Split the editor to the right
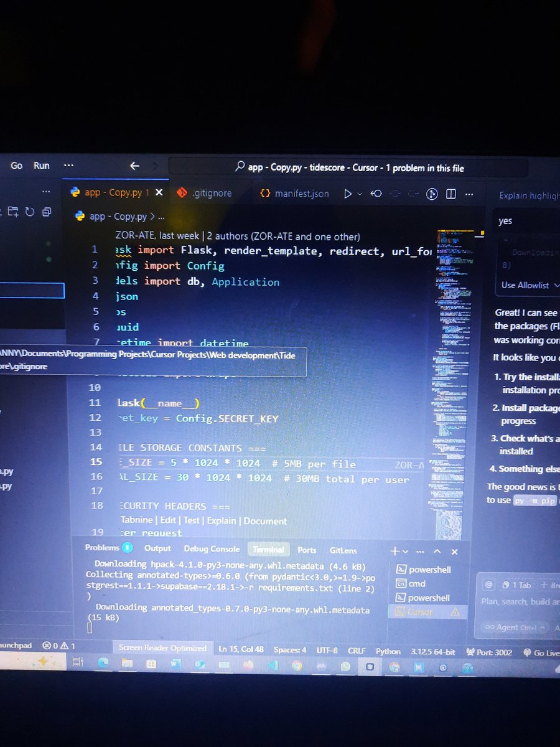Image resolution: width=560 pixels, height=747 pixels. point(451,194)
